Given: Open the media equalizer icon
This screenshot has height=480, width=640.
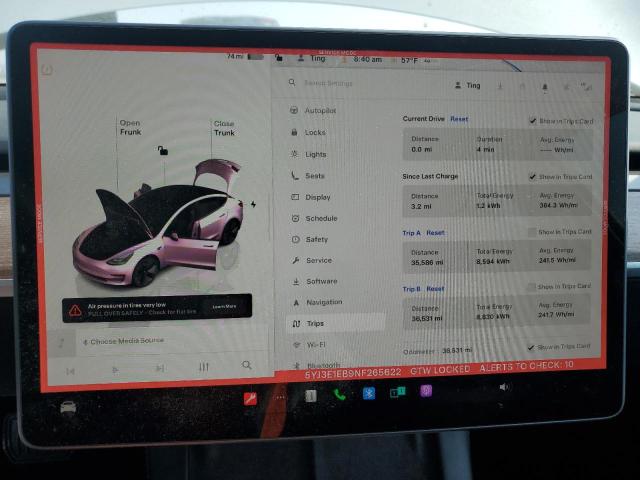Looking at the screenshot, I should click(203, 367).
